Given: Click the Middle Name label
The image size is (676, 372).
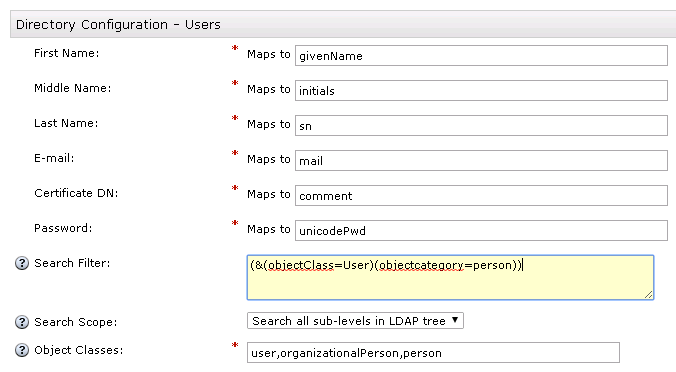Looking at the screenshot, I should coord(72,88).
